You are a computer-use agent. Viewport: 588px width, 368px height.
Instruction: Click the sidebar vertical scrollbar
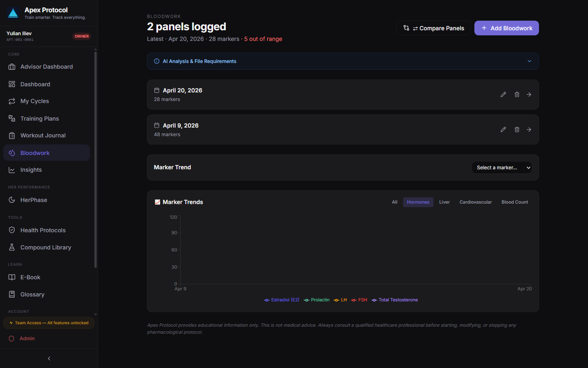point(96,159)
